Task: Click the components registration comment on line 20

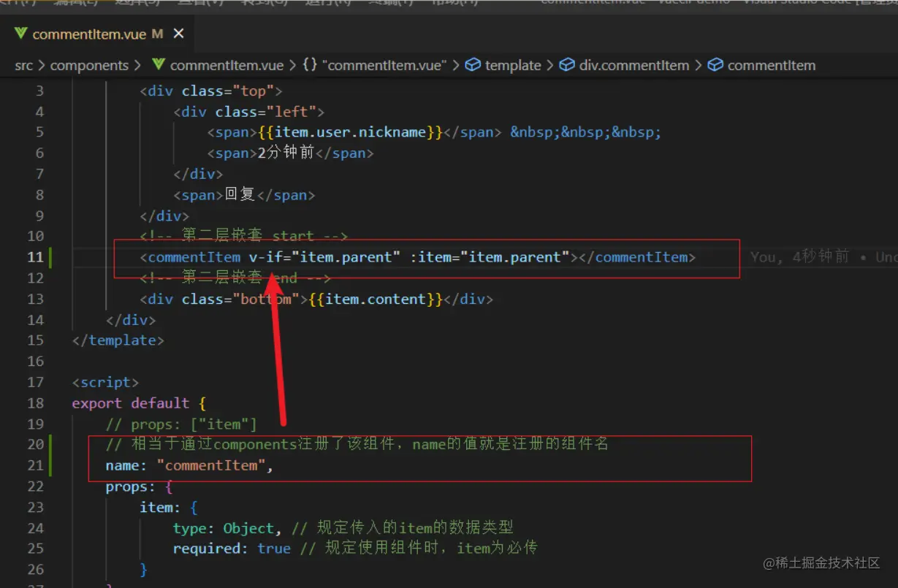Action: point(357,444)
